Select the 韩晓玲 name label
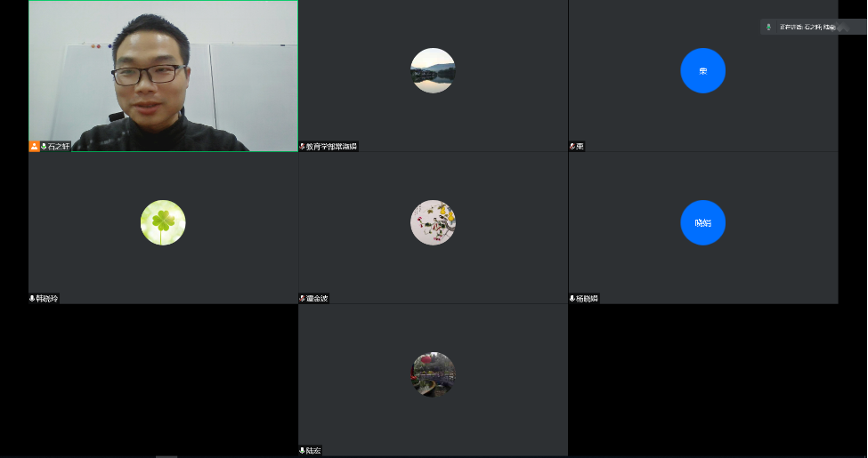868x458 pixels. tap(48, 299)
